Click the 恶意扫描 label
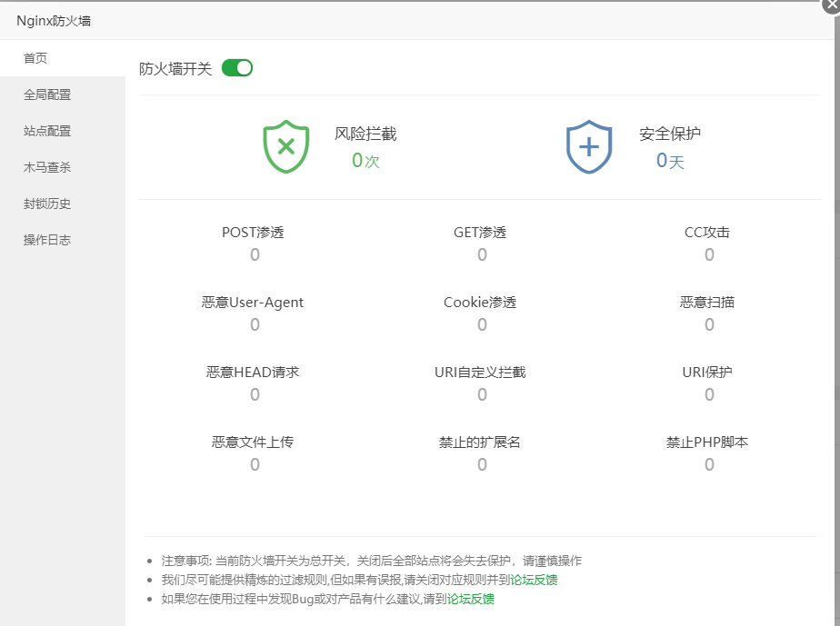The width and height of the screenshot is (840, 626). [707, 303]
